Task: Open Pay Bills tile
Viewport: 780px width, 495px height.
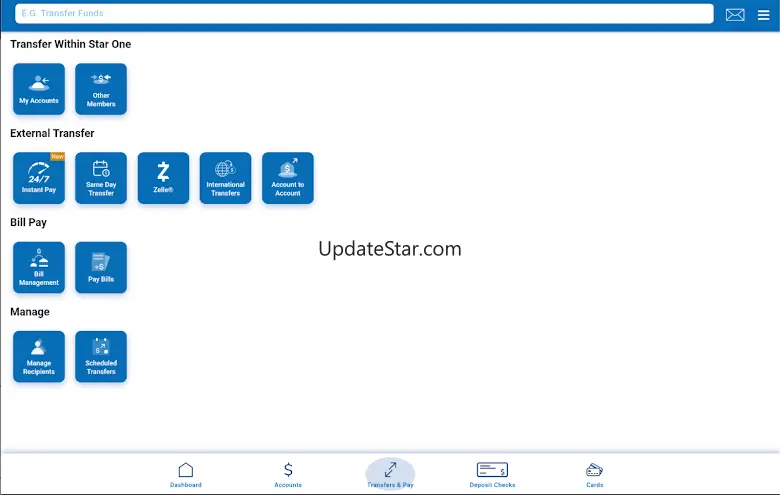Action: [x=101, y=267]
